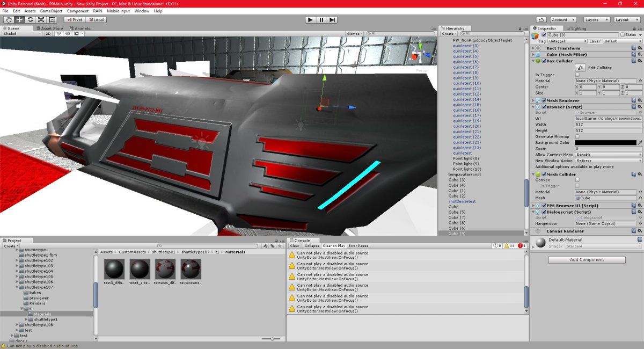Toggle Pivot handle position button
The image size is (644, 349).
tap(74, 20)
